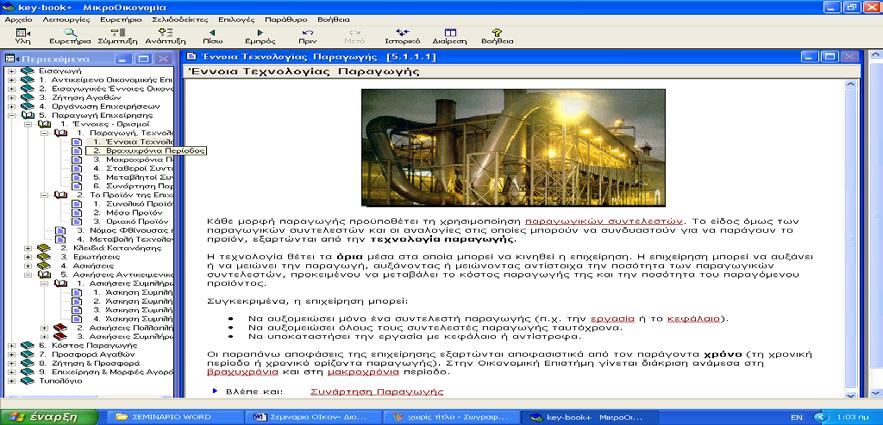The height and width of the screenshot is (425, 883).
Task: Expand 7. Προσφορά Αγαθών node
Action: 11,354
